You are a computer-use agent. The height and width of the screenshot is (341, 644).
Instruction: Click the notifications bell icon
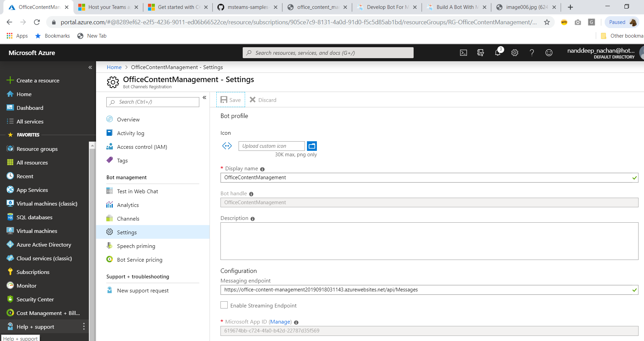pyautogui.click(x=498, y=53)
